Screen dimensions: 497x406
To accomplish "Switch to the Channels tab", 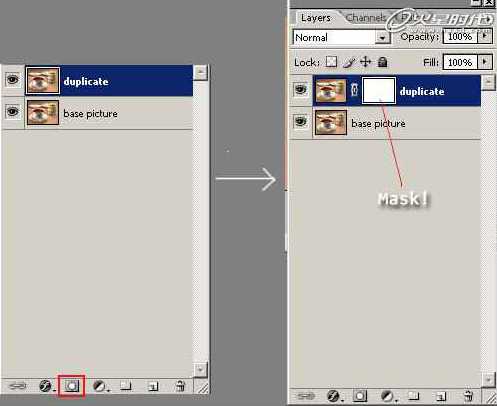I will pos(366,18).
